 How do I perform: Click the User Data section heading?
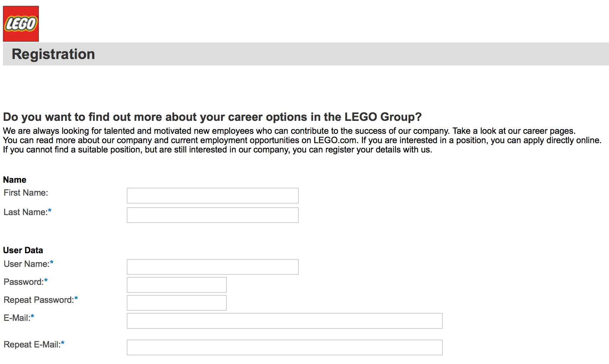(x=23, y=250)
